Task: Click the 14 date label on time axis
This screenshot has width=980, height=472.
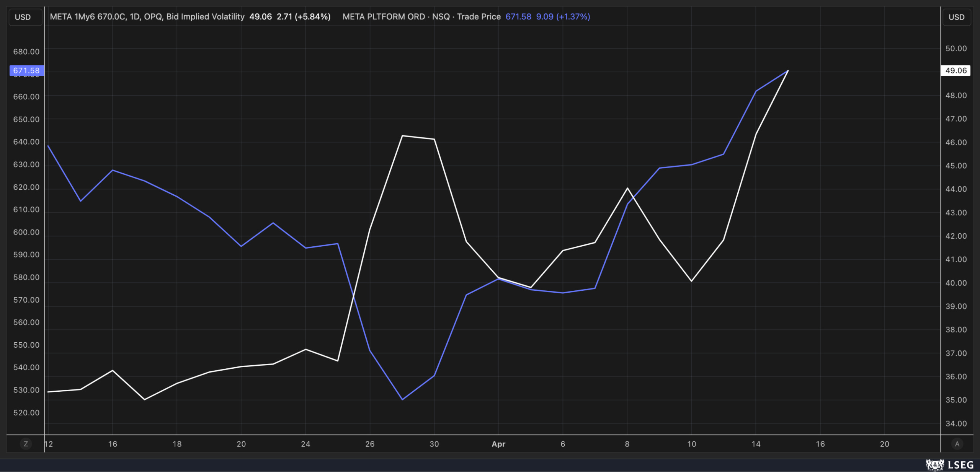Action: coord(756,444)
